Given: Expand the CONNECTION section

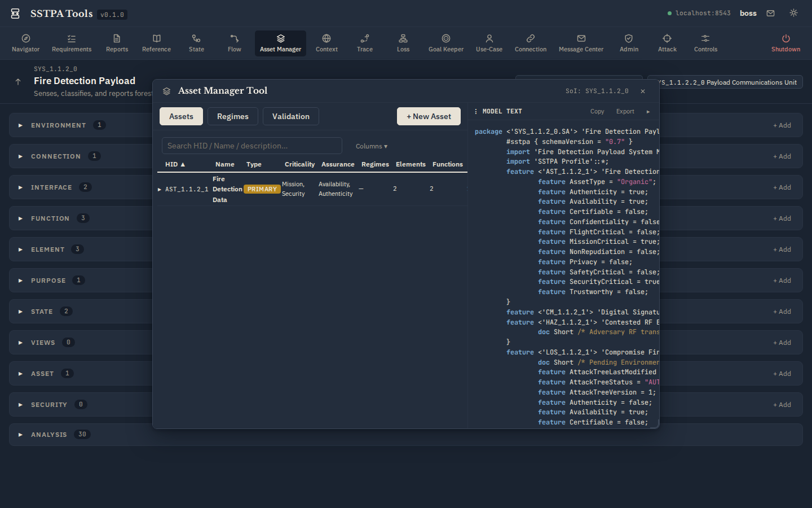Looking at the screenshot, I should point(20,156).
